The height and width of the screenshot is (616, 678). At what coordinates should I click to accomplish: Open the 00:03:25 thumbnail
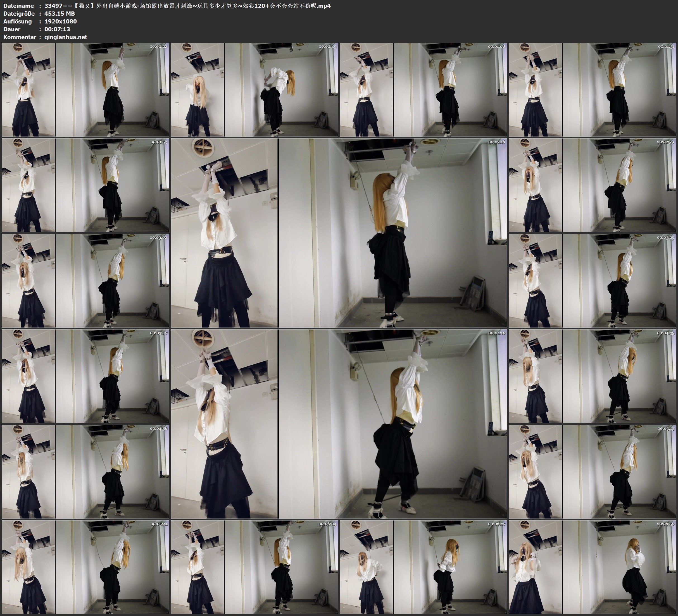click(x=592, y=281)
